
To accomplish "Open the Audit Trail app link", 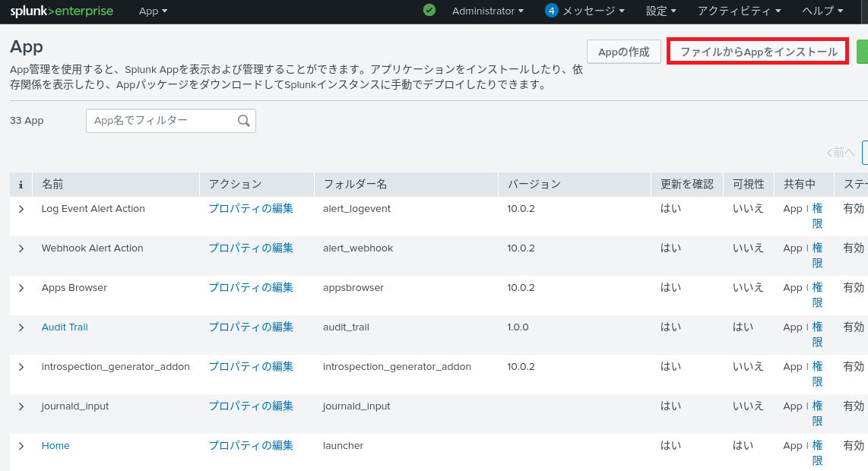I will click(65, 327).
